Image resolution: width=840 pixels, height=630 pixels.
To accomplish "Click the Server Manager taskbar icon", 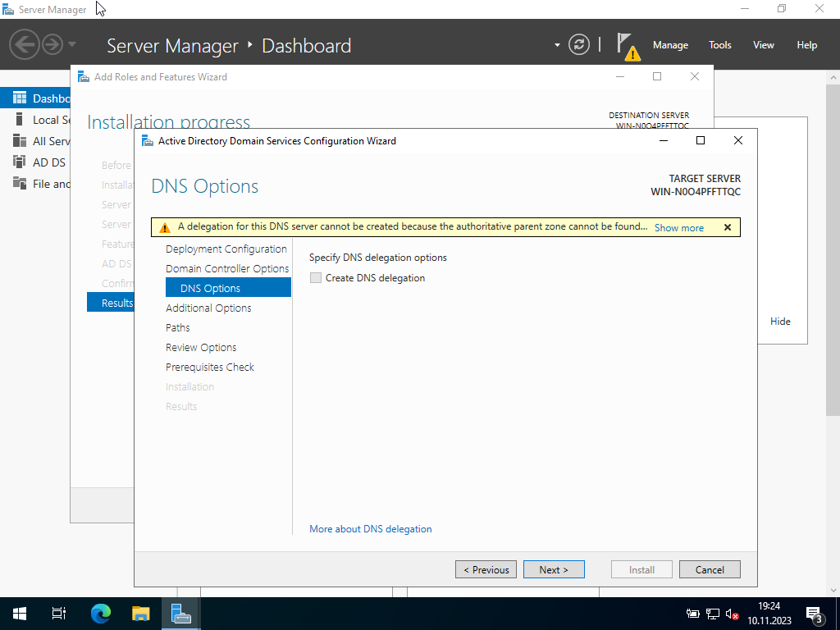I will 180,614.
